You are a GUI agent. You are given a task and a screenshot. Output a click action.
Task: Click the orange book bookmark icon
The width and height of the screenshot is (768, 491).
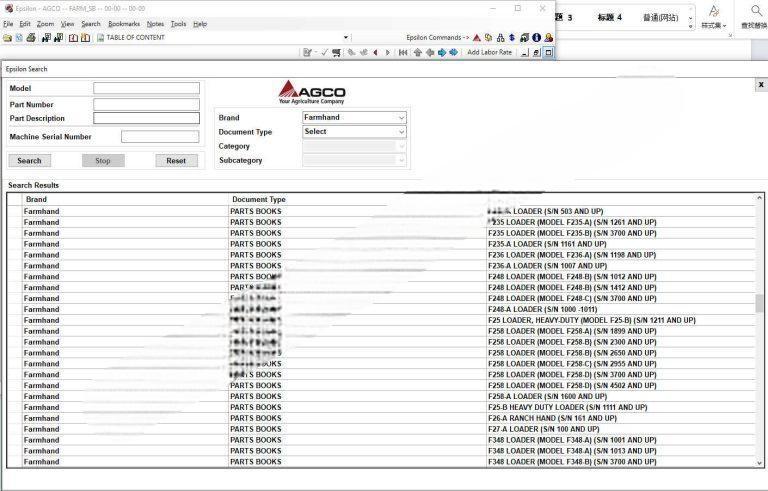(x=85, y=38)
